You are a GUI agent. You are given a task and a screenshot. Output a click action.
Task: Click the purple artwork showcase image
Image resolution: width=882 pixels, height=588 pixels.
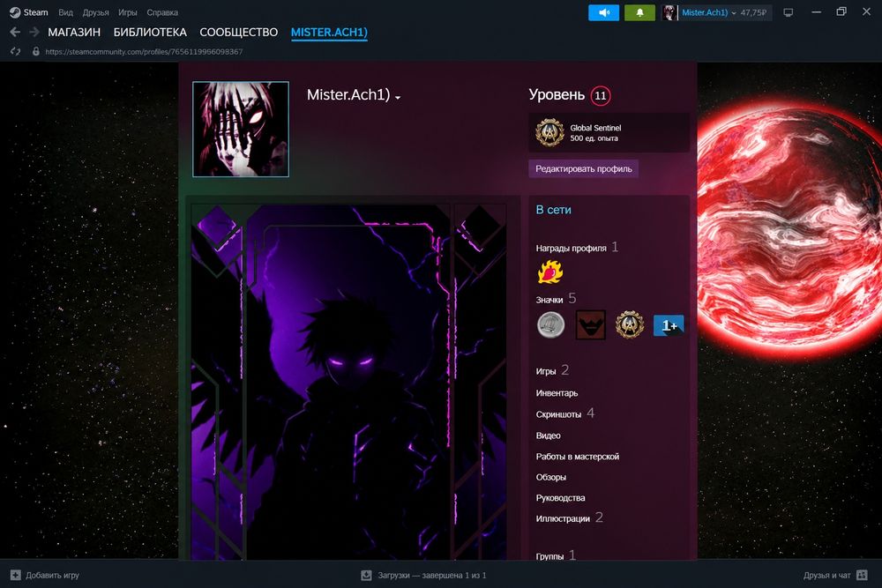tap(348, 383)
